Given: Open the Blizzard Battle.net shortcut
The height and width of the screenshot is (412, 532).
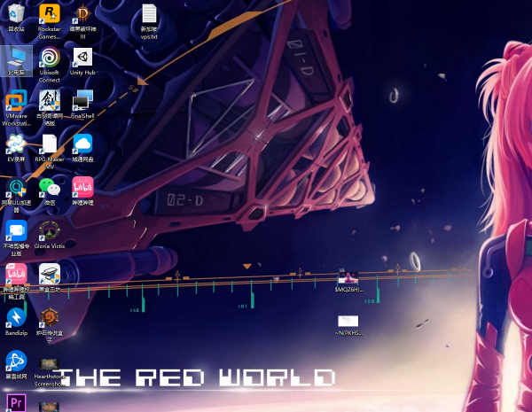Looking at the screenshot, I should [16, 361].
